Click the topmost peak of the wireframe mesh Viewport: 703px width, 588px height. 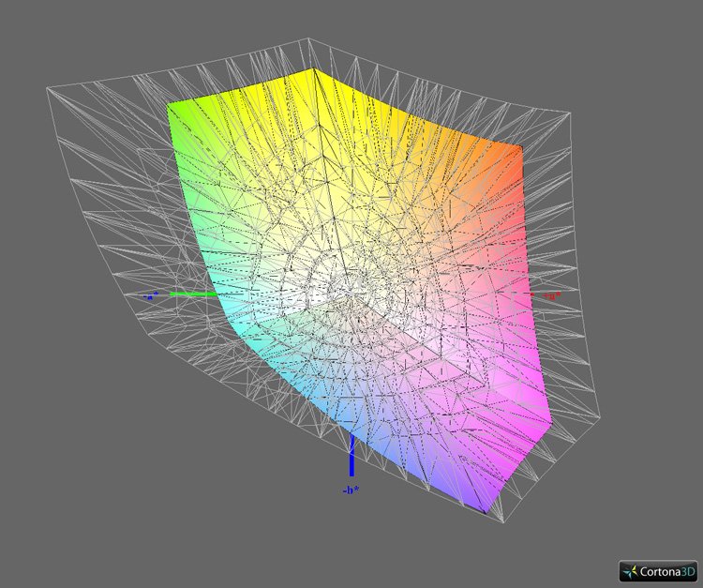click(x=311, y=39)
